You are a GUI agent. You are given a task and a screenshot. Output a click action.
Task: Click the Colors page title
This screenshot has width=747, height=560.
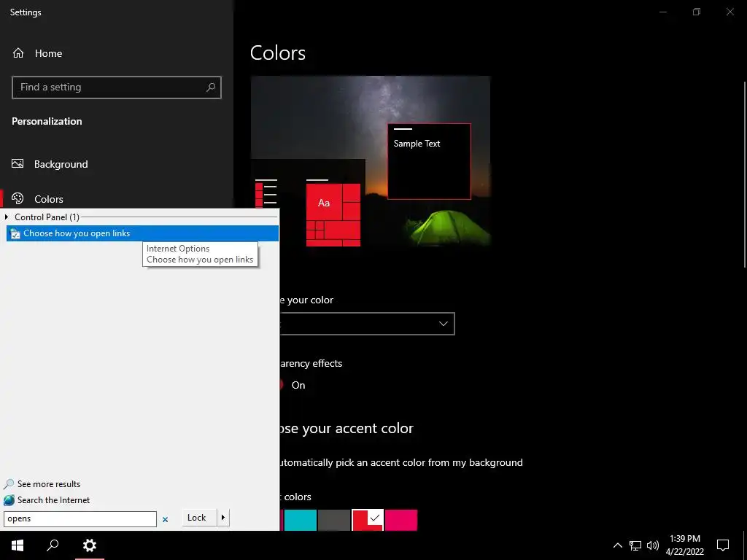pos(278,52)
